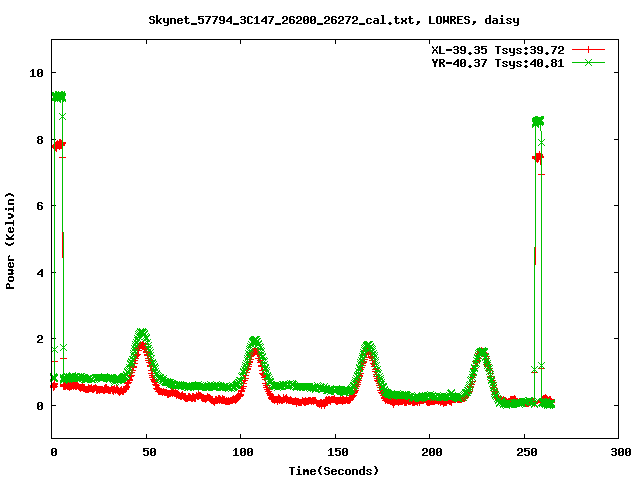Click the y-axis tick label 2
Image resolution: width=640 pixels, height=480 pixels.
tap(40, 339)
